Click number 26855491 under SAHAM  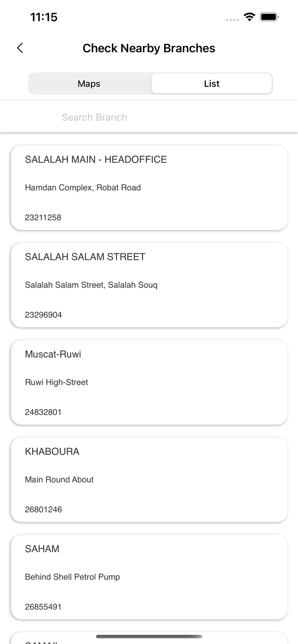pyautogui.click(x=43, y=607)
